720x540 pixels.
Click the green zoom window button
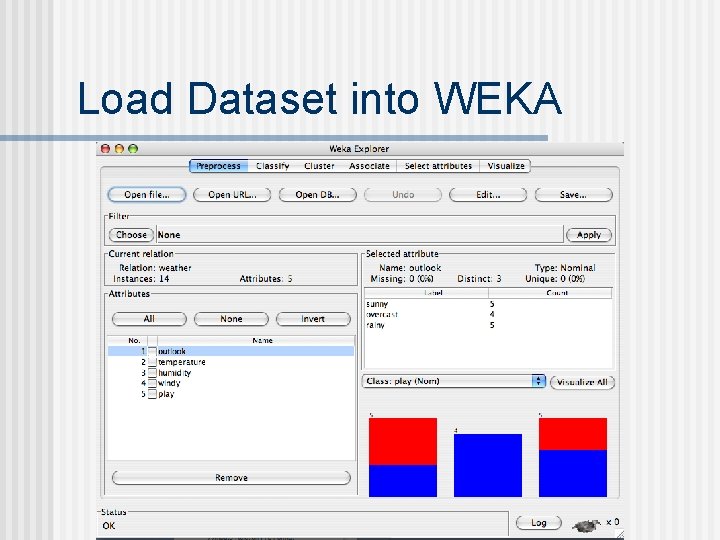[x=133, y=149]
